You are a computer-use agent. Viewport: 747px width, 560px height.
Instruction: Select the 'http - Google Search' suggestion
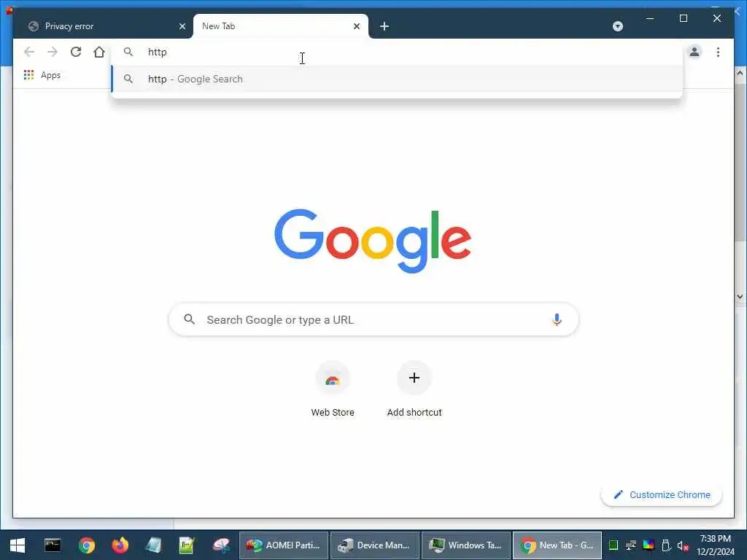click(396, 79)
